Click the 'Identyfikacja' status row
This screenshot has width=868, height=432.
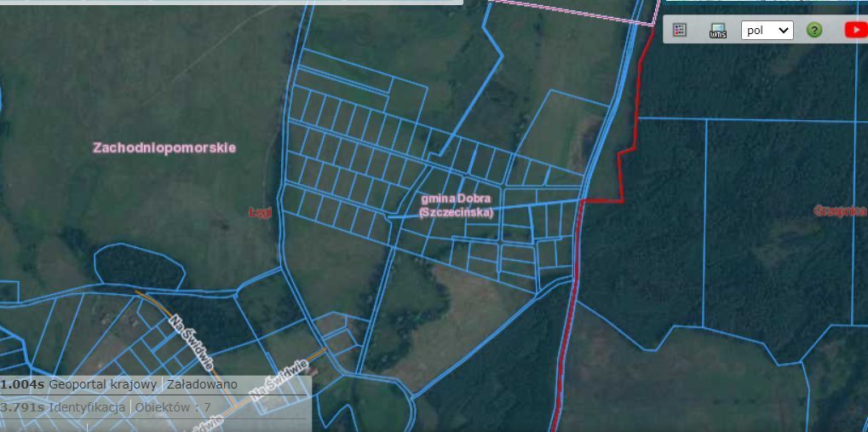tap(87, 407)
